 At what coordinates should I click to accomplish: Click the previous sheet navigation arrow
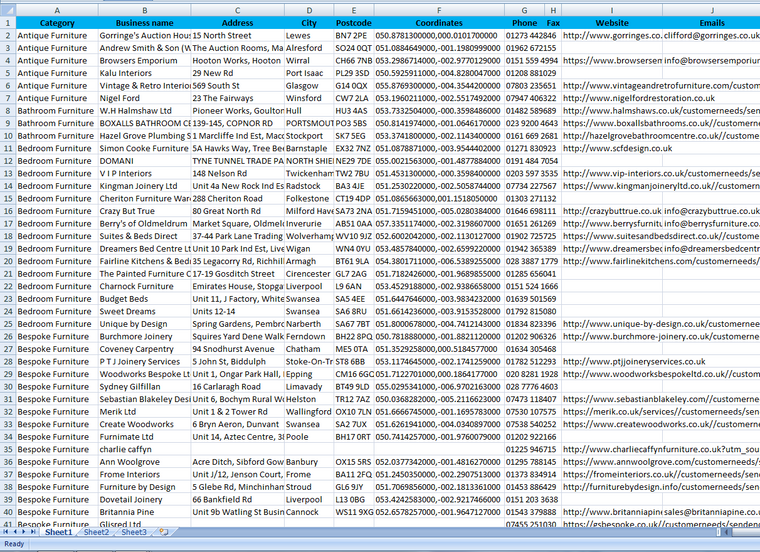[15, 532]
